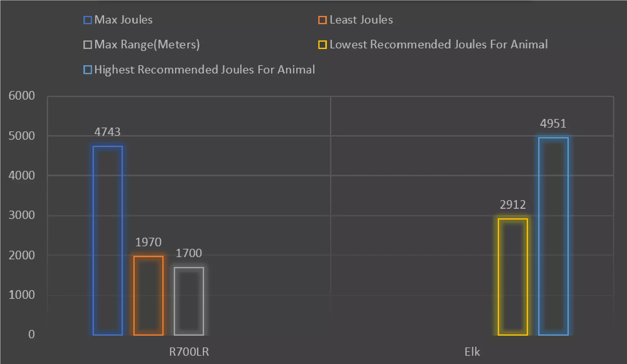This screenshot has height=364, width=627.
Task: Select the Highest Recommended Joules legend swatch
Action: (88, 70)
